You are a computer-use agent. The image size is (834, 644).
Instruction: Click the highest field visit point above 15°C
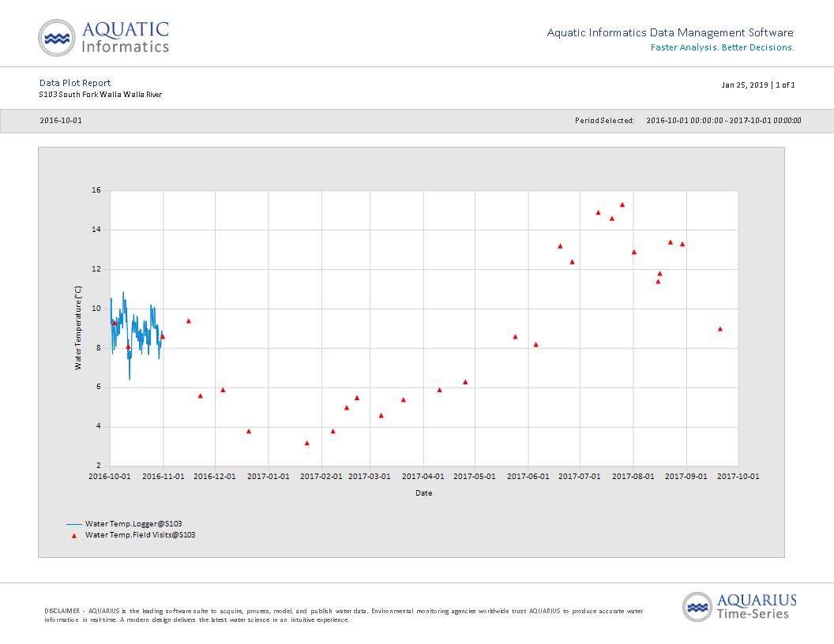pyautogui.click(x=622, y=204)
